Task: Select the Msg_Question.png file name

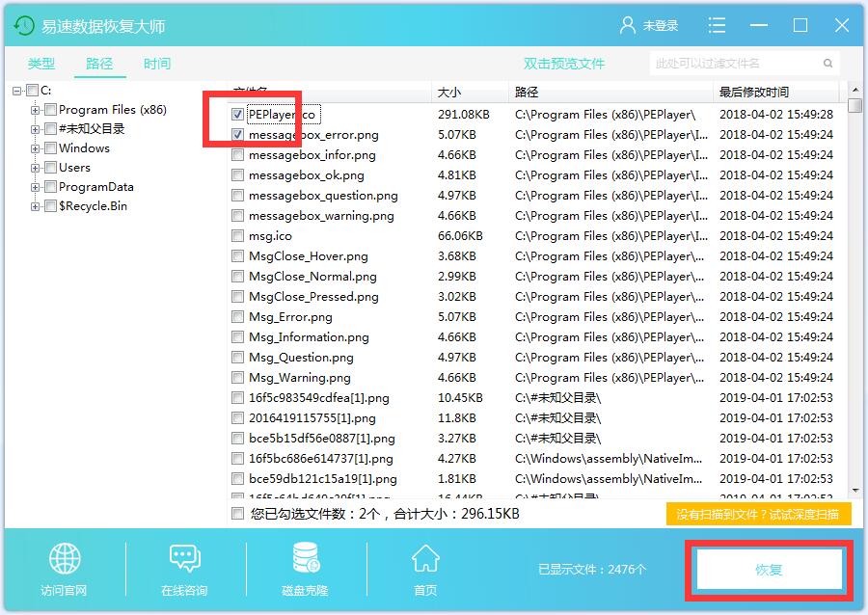Action: 301,358
